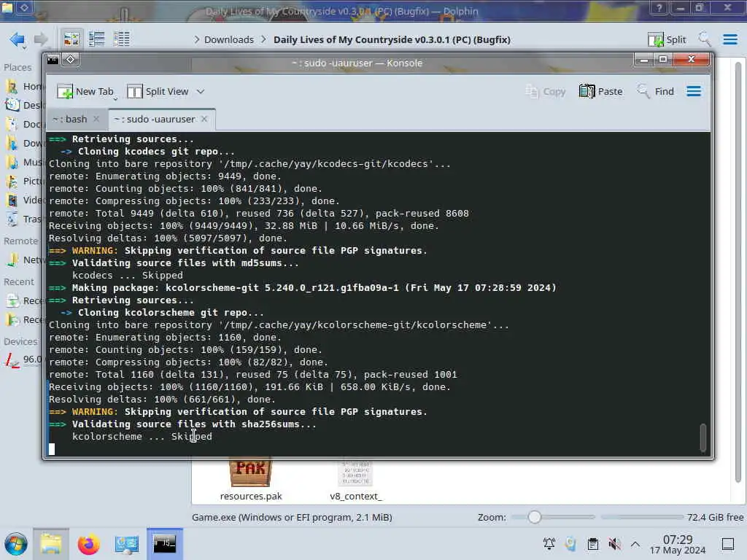Image resolution: width=747 pixels, height=560 pixels.
Task: Click Dolphin file manager taskbar icon
Action: tap(51, 544)
